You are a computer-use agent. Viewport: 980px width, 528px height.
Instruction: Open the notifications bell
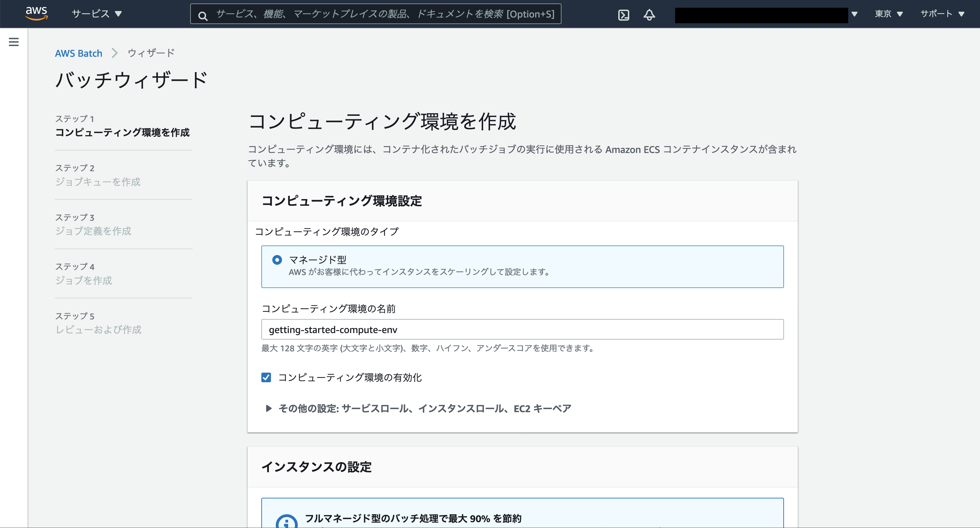pos(649,15)
